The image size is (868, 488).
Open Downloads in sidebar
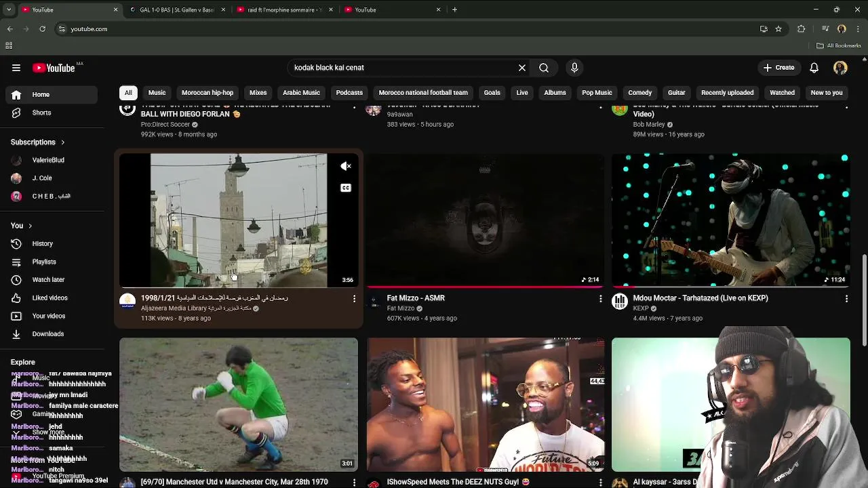53,333
